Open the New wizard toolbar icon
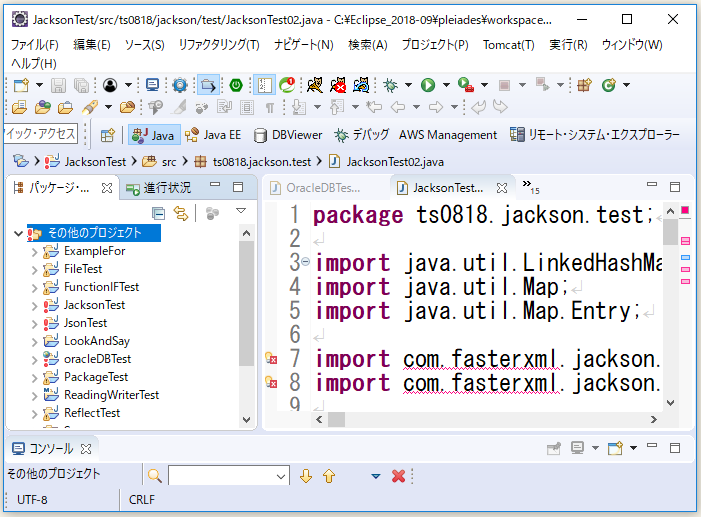The width and height of the screenshot is (701, 517). (x=21, y=85)
